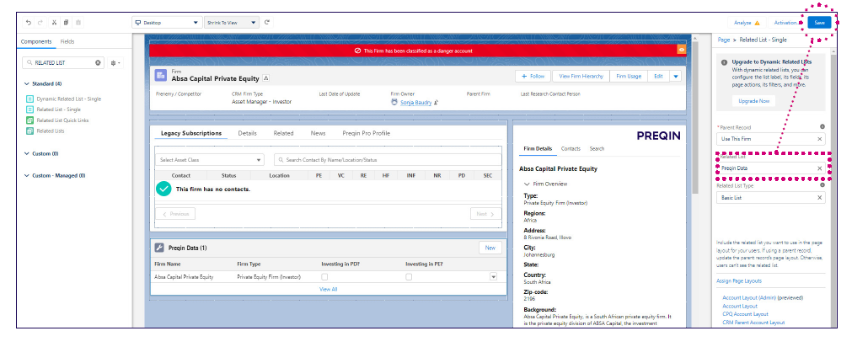Click the View All link

click(x=329, y=290)
